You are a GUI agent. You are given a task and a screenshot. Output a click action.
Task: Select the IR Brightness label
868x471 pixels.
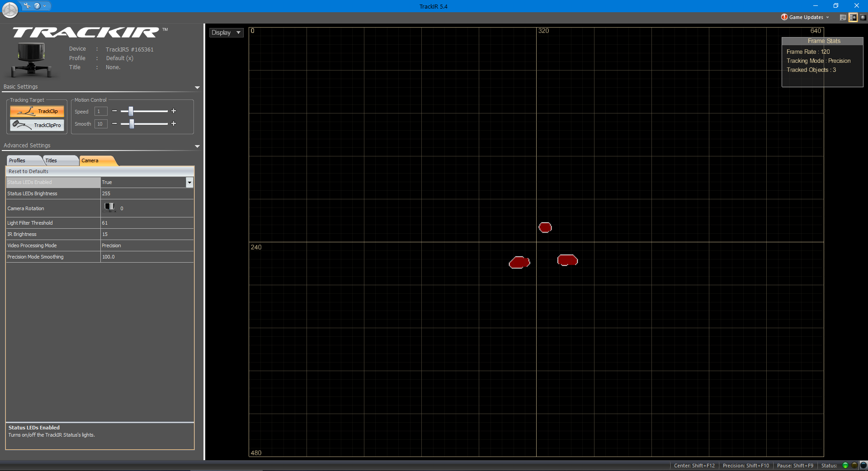(x=22, y=234)
